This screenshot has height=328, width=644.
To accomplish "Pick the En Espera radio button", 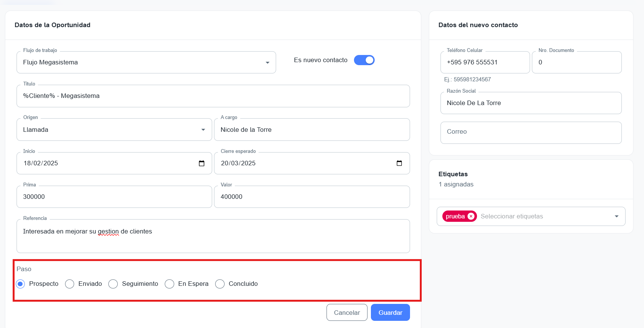I will point(170,284).
